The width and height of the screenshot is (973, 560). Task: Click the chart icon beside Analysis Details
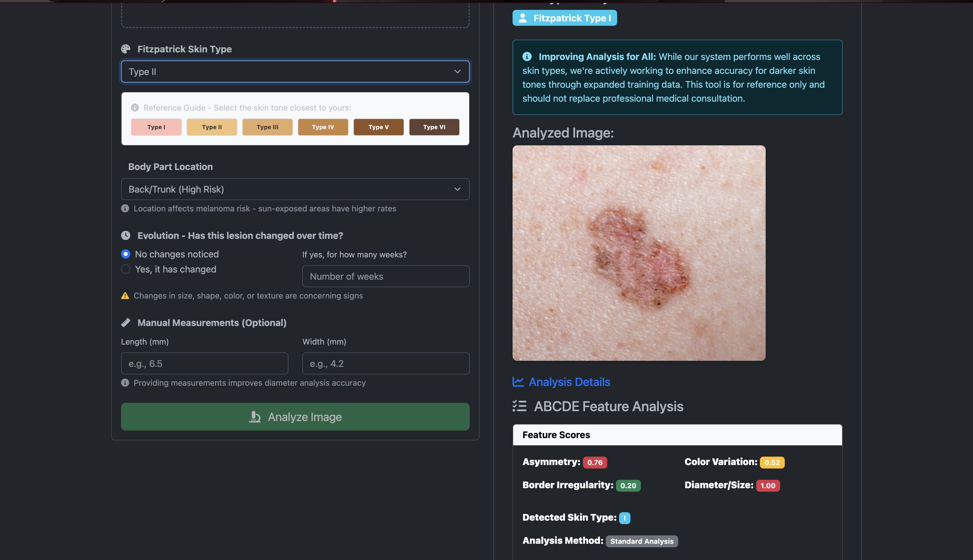tap(518, 382)
